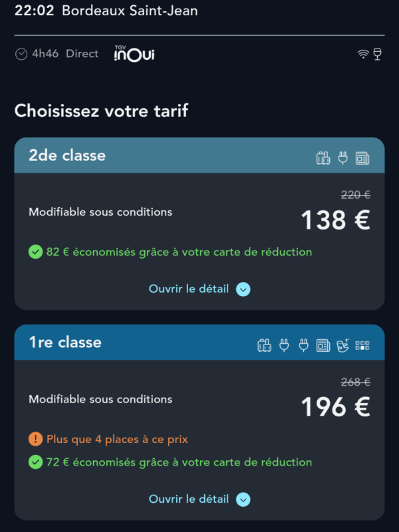Click the first-class seat comfort icon in 1re classe
Image resolution: width=399 pixels, height=532 pixels.
(x=343, y=345)
